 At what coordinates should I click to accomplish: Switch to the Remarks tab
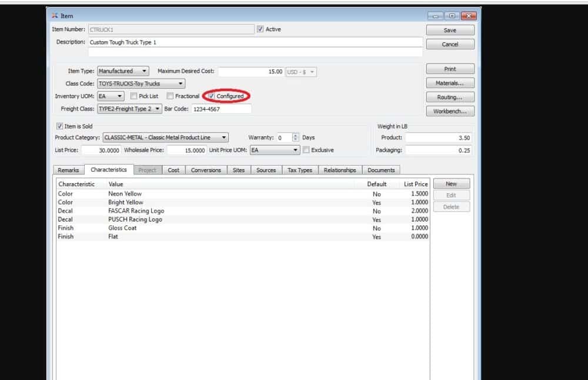point(68,170)
